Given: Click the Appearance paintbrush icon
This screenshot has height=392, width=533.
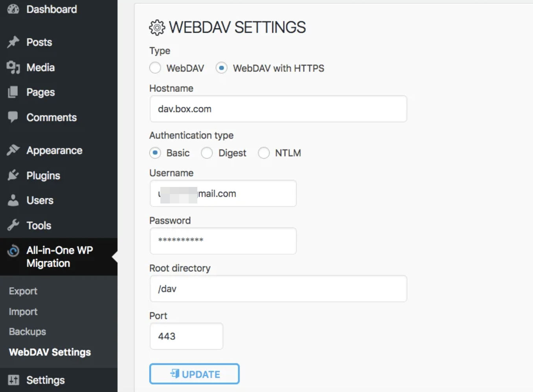Looking at the screenshot, I should pos(13,150).
